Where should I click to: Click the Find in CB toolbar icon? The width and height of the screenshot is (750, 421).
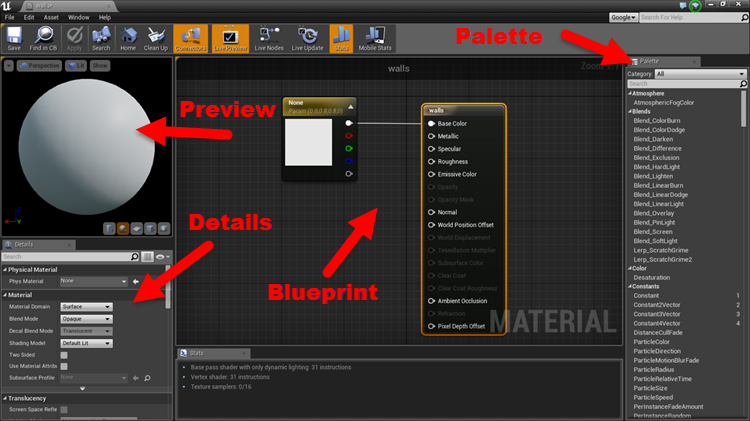[x=43, y=38]
